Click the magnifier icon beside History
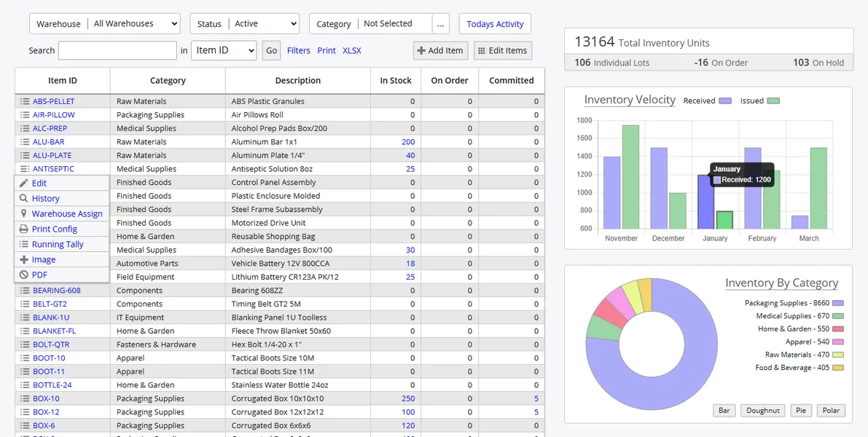The image size is (868, 437). tap(24, 197)
